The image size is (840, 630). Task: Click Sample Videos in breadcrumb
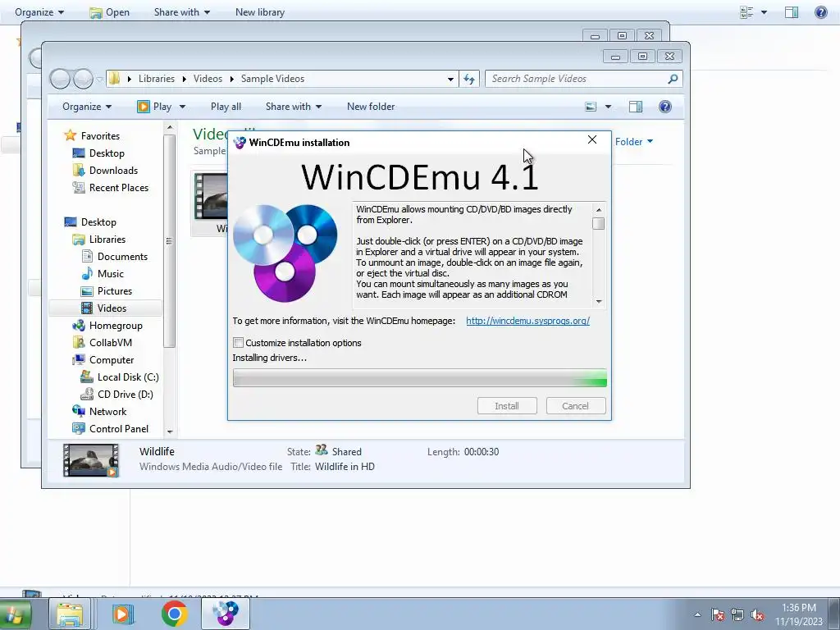(x=272, y=79)
